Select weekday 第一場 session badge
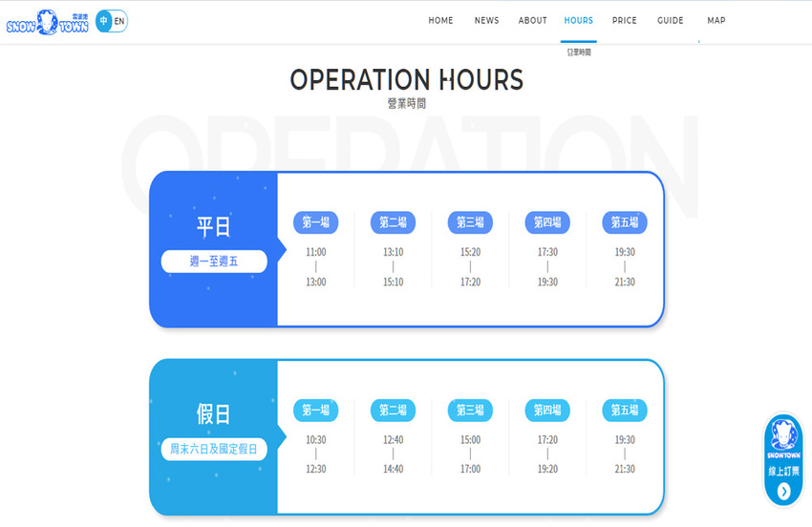Screen dimensions: 812x527 315,222
